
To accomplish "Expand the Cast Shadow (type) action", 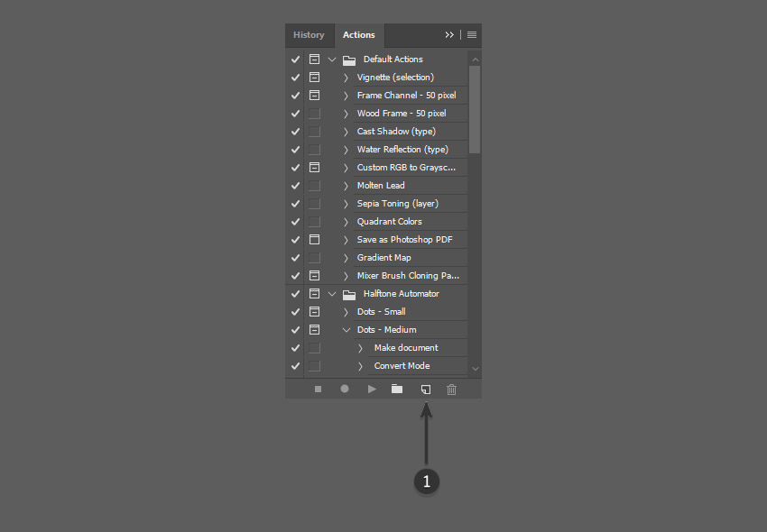I will (346, 132).
